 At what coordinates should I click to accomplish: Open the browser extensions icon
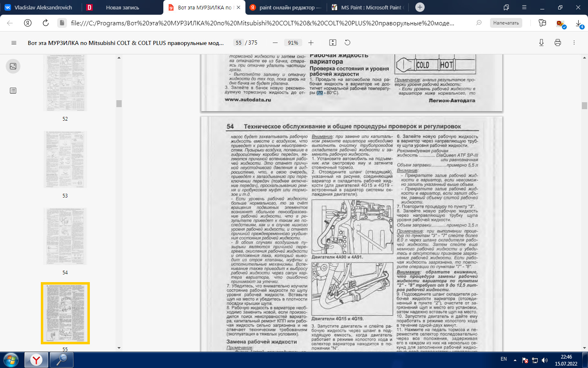542,23
